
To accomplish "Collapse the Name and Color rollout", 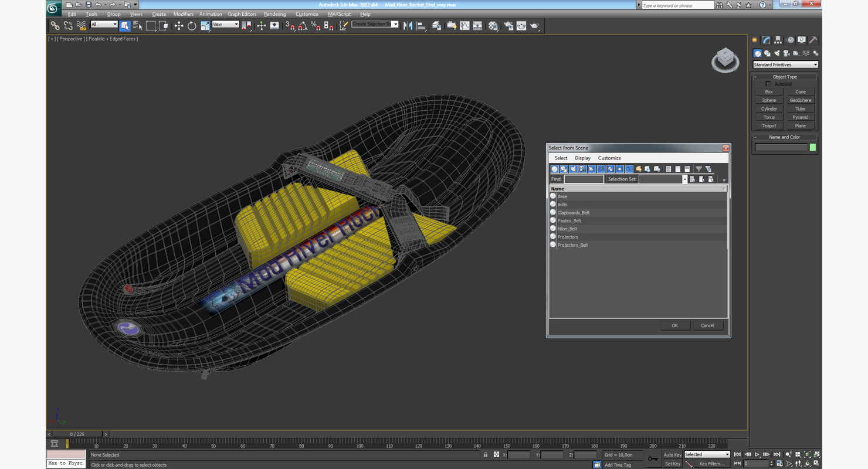I will tap(785, 137).
